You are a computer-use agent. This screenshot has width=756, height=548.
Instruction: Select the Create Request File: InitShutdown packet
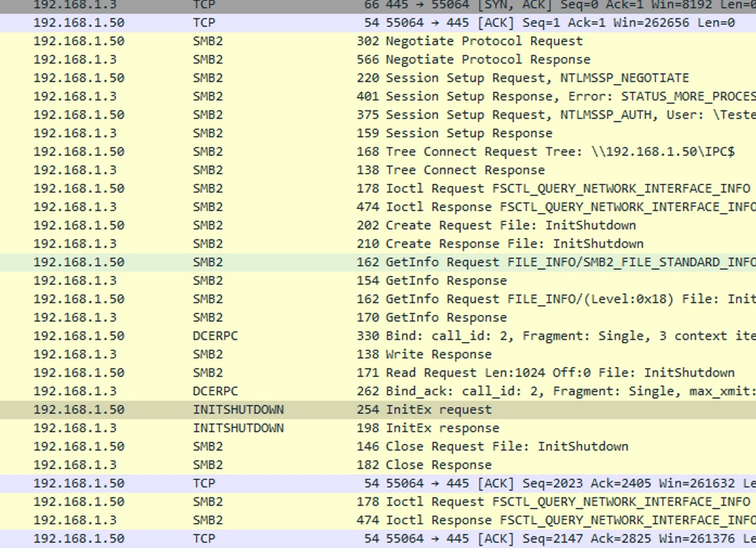tap(378, 225)
